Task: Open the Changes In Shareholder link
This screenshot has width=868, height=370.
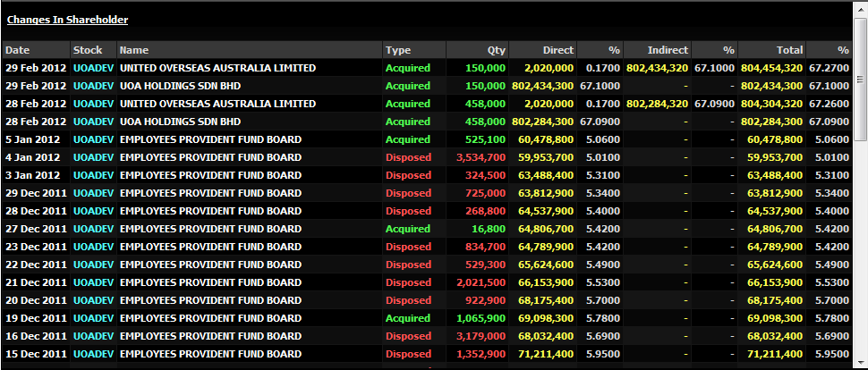Action: pyautogui.click(x=67, y=20)
